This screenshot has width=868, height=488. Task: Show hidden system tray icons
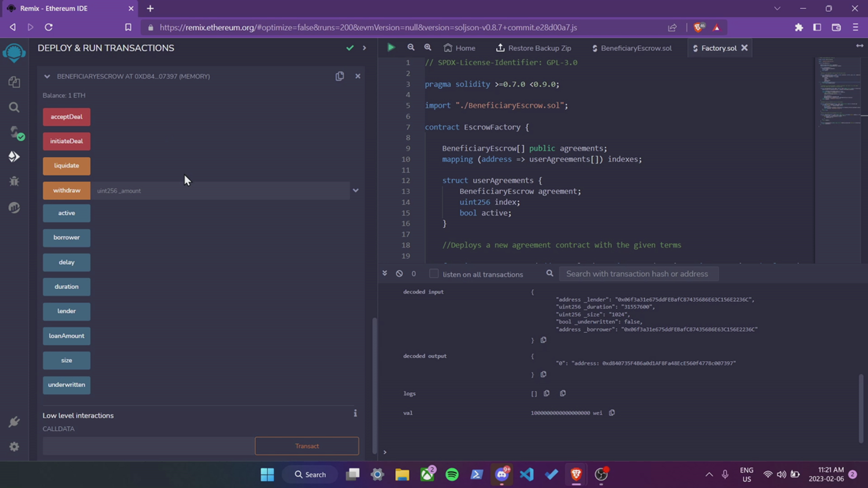click(x=709, y=474)
